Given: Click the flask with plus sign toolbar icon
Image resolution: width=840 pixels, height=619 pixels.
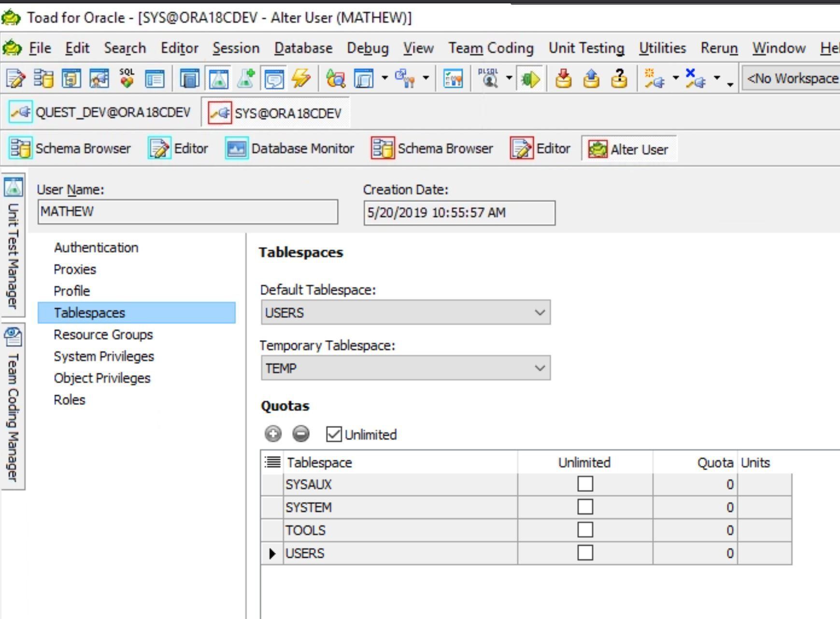Looking at the screenshot, I should point(246,78).
